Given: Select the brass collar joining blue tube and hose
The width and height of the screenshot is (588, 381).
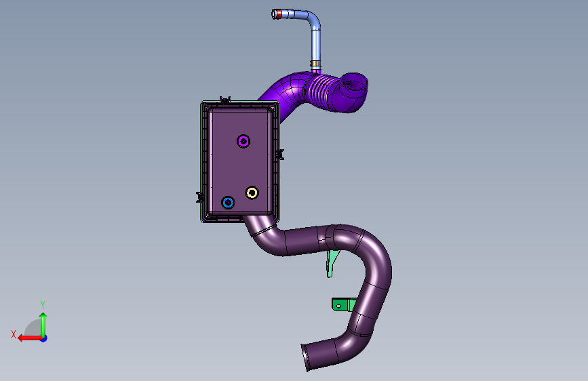Looking at the screenshot, I should (316, 63).
